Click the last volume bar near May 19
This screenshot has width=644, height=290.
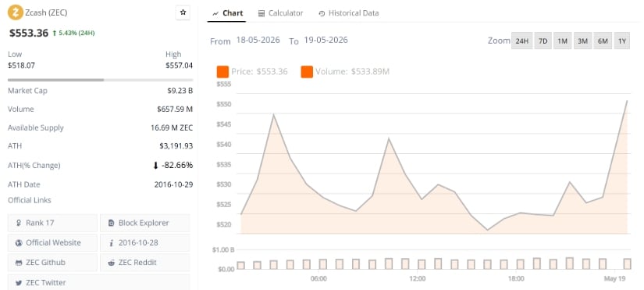click(x=627, y=263)
